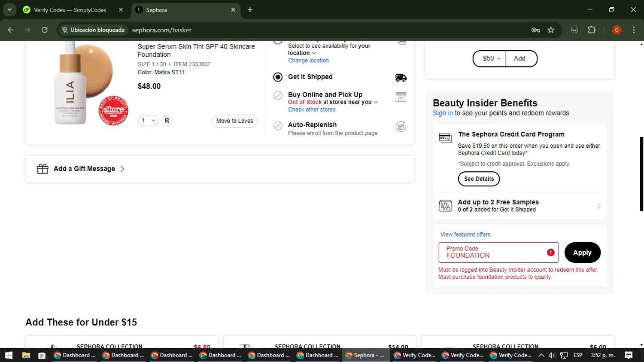Click the gift box icon
Screen dimensions: 644x362
click(x=43, y=169)
